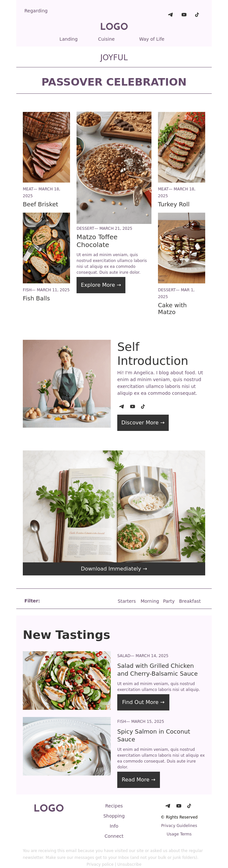This screenshot has width=228, height=868.
Task: Click the Unsubscribe link
Action: click(x=130, y=864)
